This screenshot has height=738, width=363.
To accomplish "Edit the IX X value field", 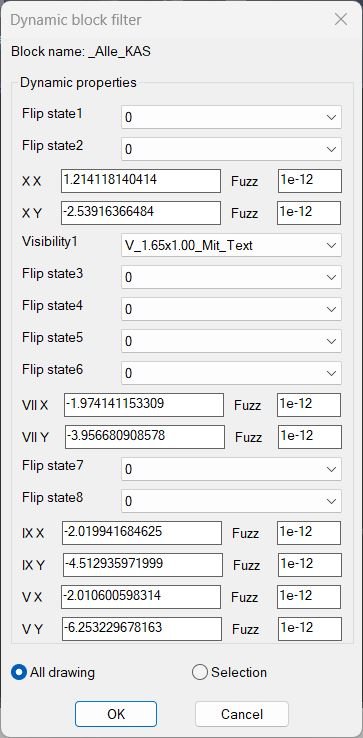I will 142,533.
